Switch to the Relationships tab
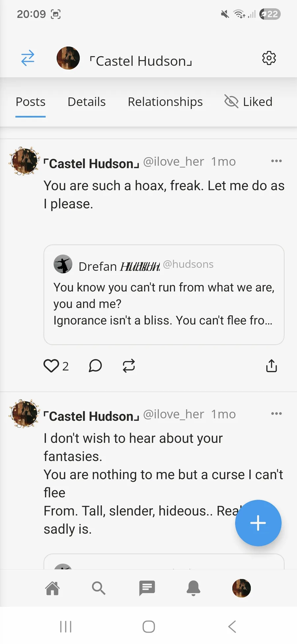The height and width of the screenshot is (644, 297). [x=165, y=102]
